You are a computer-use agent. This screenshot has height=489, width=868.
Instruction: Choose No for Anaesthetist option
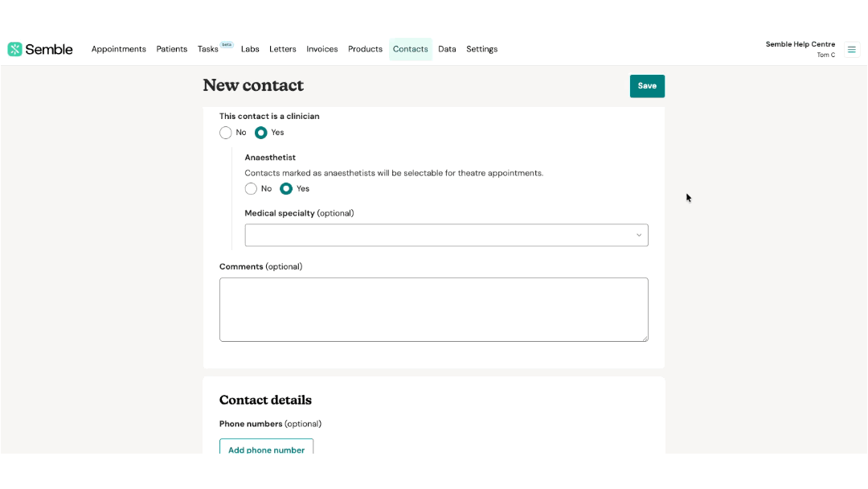(251, 189)
